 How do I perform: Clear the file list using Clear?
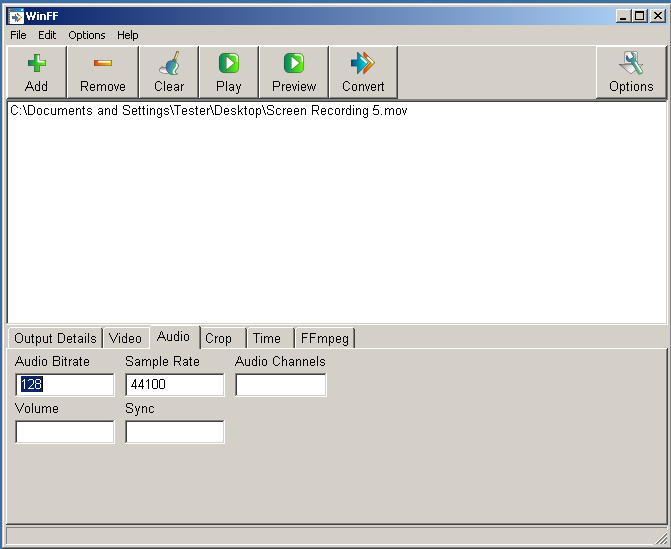coord(169,72)
